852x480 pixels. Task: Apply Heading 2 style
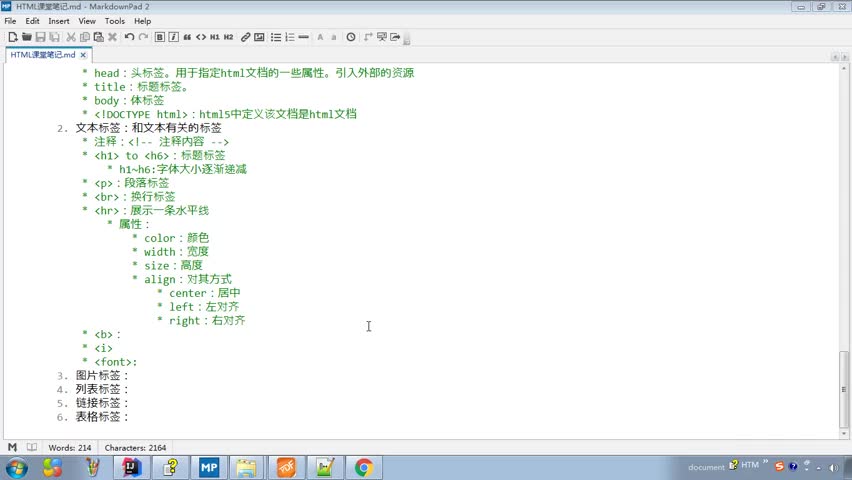click(229, 37)
